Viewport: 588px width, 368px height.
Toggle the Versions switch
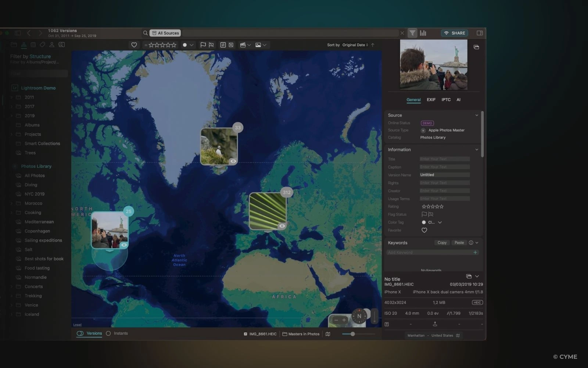tap(80, 333)
